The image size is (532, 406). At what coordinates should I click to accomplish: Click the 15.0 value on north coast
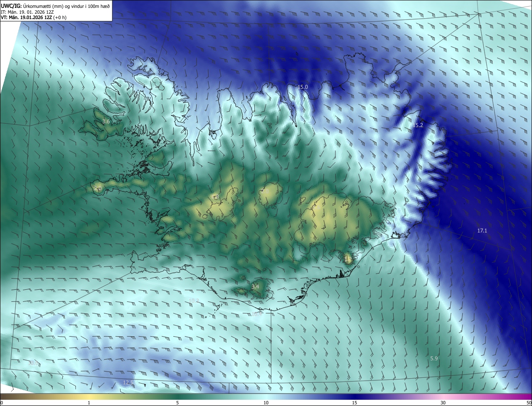[x=303, y=87]
